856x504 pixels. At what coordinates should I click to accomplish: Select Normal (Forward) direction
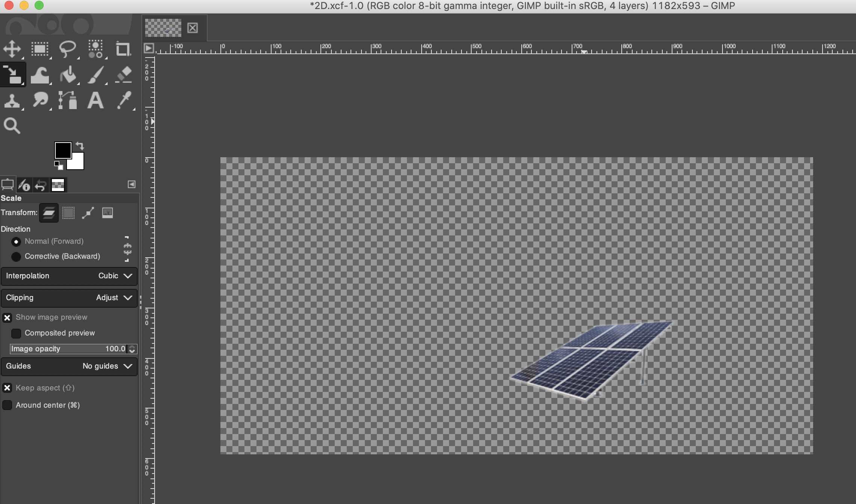point(47,241)
